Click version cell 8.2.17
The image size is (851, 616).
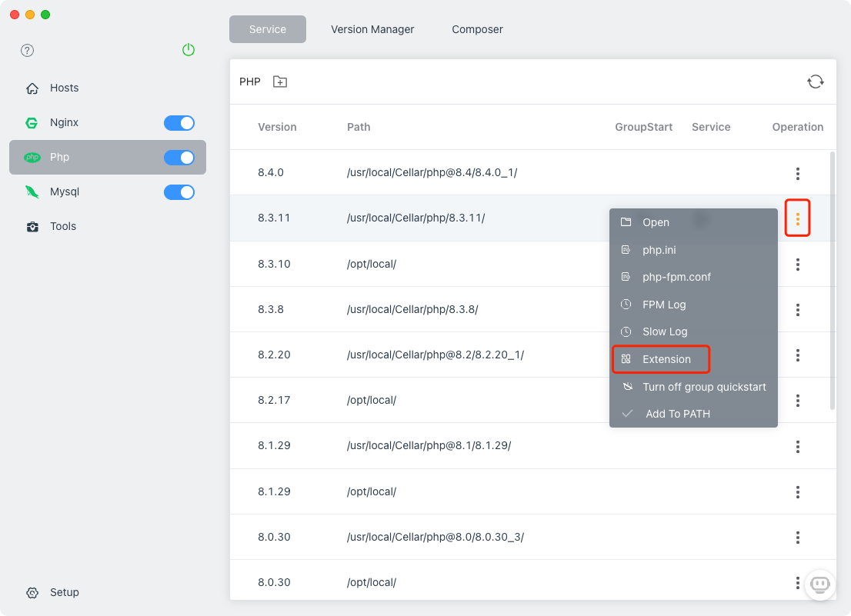pyautogui.click(x=274, y=400)
